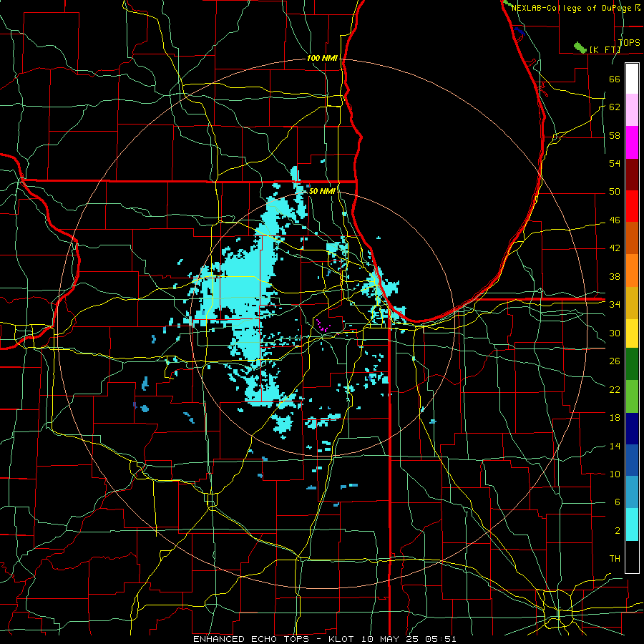Click the light blue 6-10 legend swatch
This screenshot has width=644, height=644.
pos(632,492)
